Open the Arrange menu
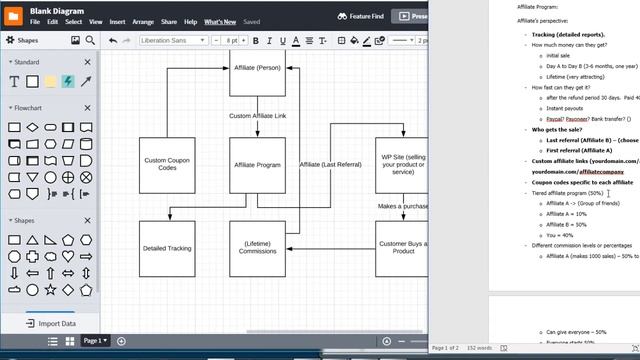640x360 pixels. click(x=143, y=22)
